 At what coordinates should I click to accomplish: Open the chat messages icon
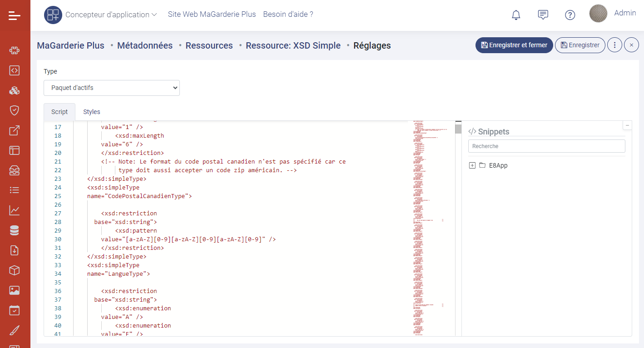[x=543, y=15]
